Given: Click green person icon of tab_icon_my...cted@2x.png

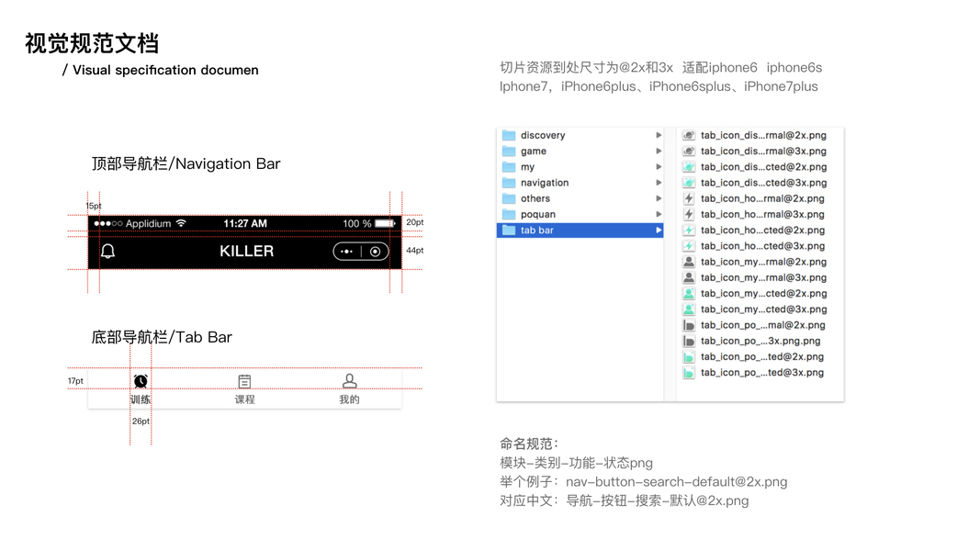Looking at the screenshot, I should 688,294.
